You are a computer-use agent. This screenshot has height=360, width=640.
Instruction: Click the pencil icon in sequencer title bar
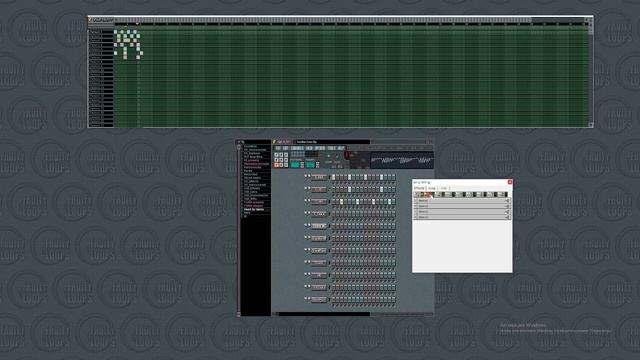274,142
